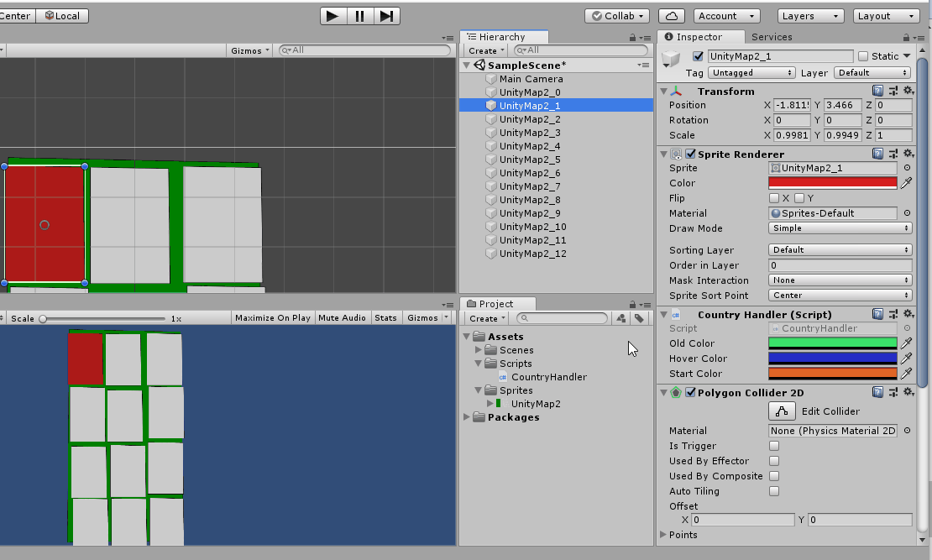Open the Layout dropdown
The width and height of the screenshot is (932, 560).
coord(886,16)
